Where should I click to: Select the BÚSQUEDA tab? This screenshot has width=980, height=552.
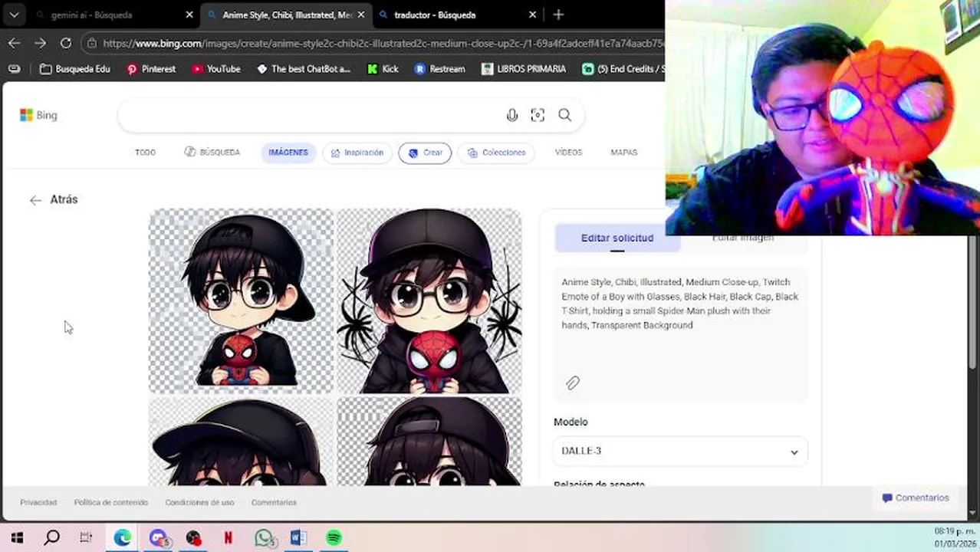(x=212, y=153)
